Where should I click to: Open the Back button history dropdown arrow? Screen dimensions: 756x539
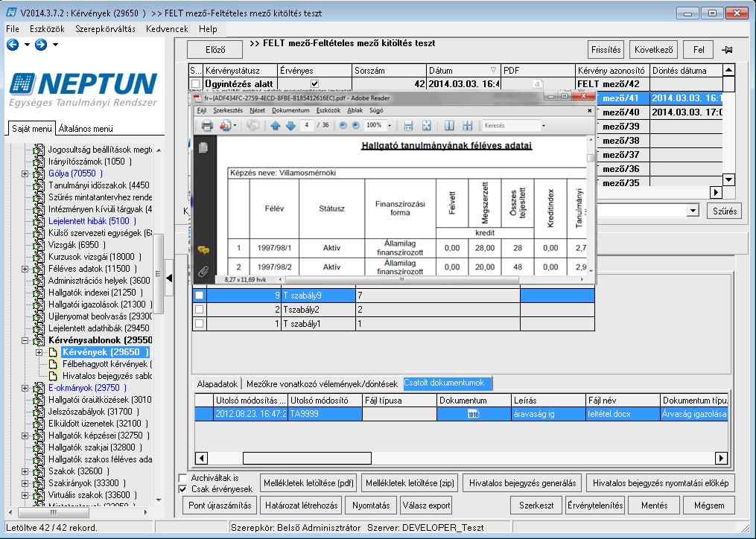[27, 45]
